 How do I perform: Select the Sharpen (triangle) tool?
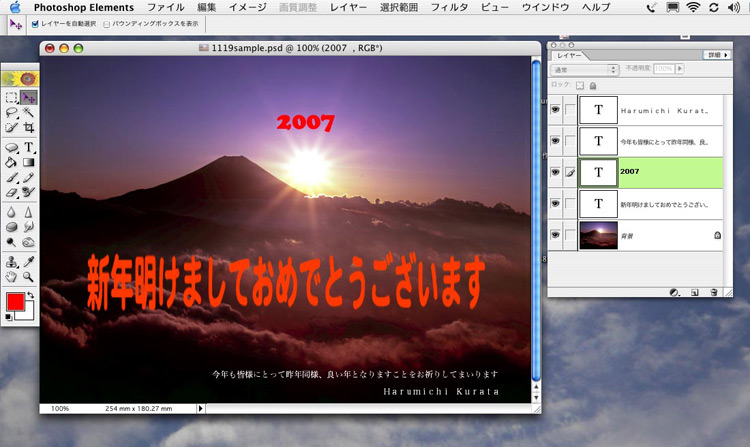coord(29,212)
